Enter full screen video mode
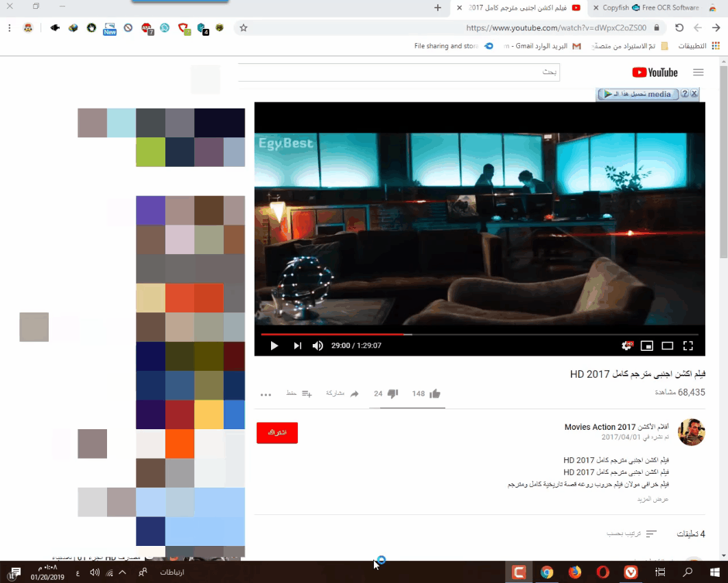This screenshot has height=583, width=728. click(x=688, y=345)
